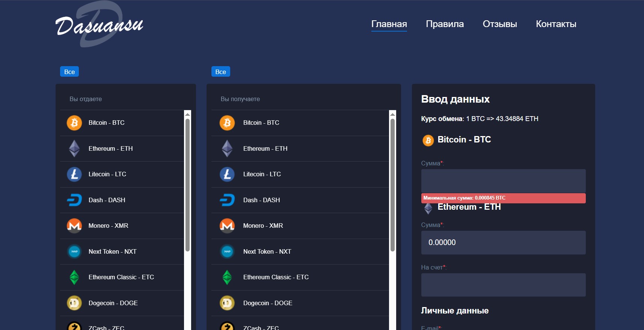Select 'Ethereum - ETH' text in give list
644x330 pixels.
point(111,148)
